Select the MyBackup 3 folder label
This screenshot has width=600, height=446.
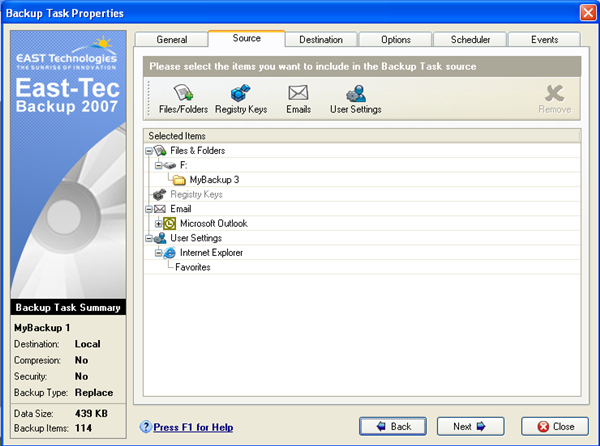click(214, 179)
